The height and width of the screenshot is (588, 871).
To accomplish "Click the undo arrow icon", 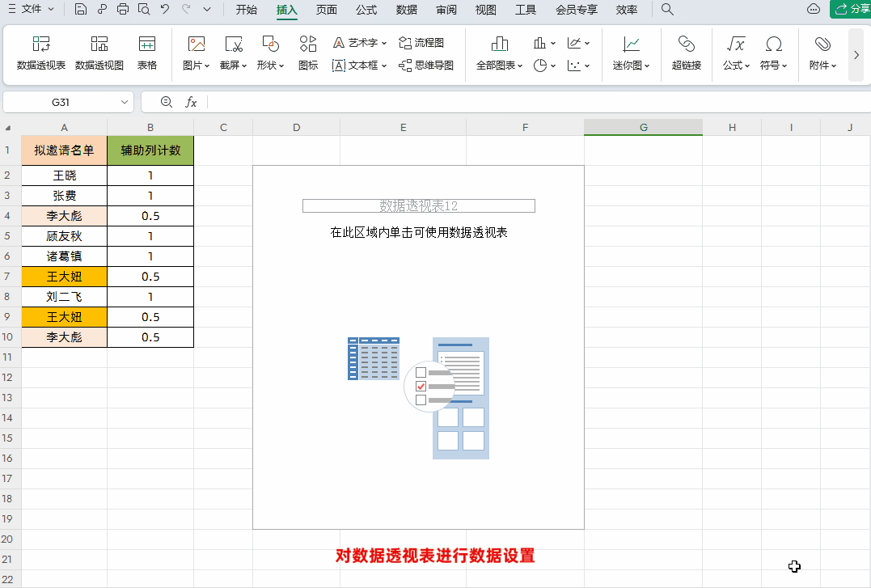I will (x=165, y=10).
